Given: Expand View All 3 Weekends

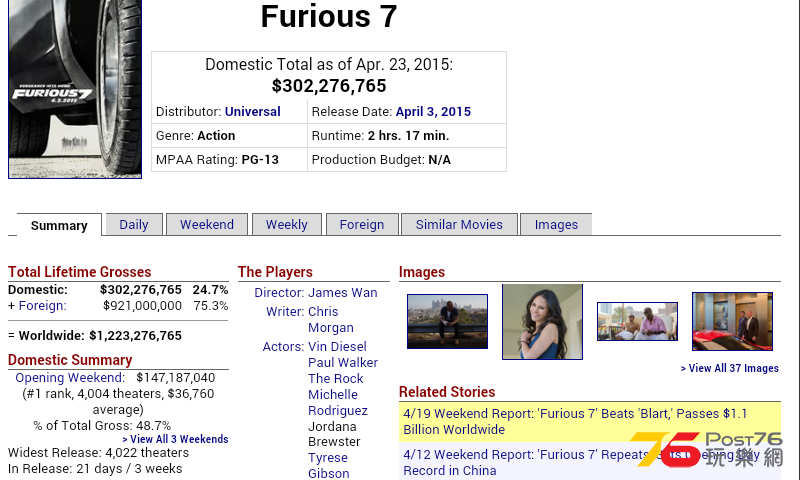Looking at the screenshot, I should [x=175, y=439].
